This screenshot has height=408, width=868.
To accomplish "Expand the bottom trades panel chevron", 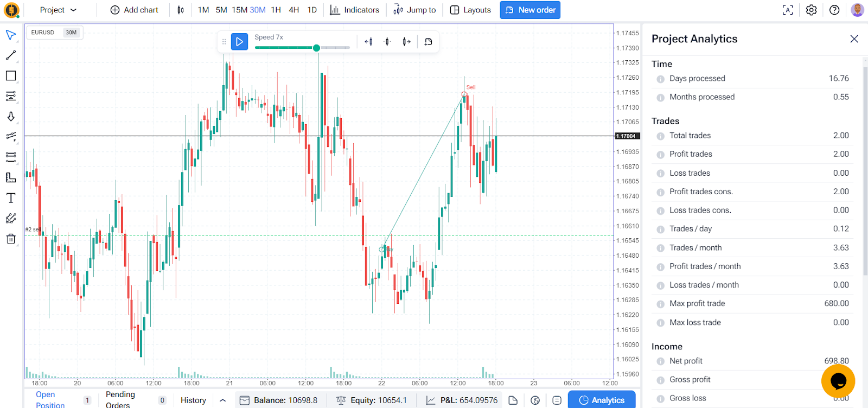I will coord(223,400).
